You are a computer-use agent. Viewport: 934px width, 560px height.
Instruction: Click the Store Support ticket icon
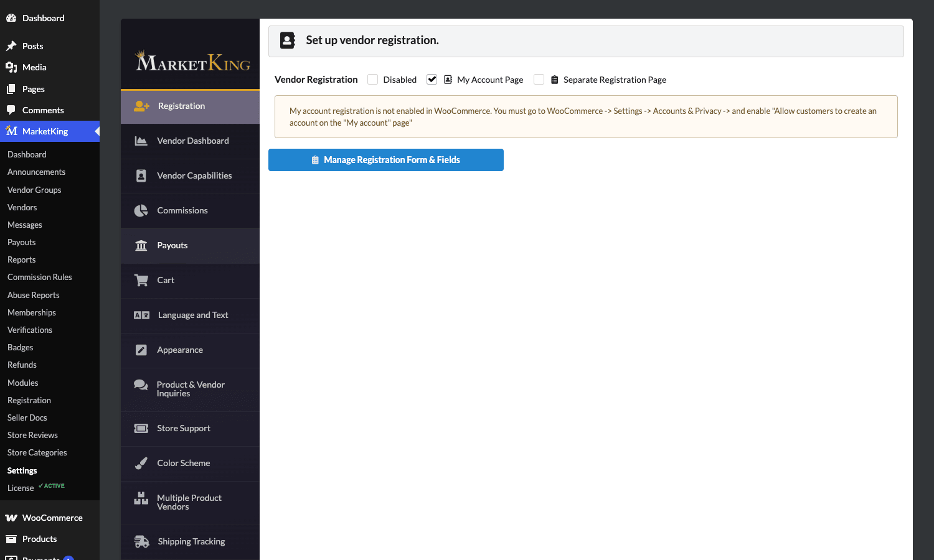(141, 429)
